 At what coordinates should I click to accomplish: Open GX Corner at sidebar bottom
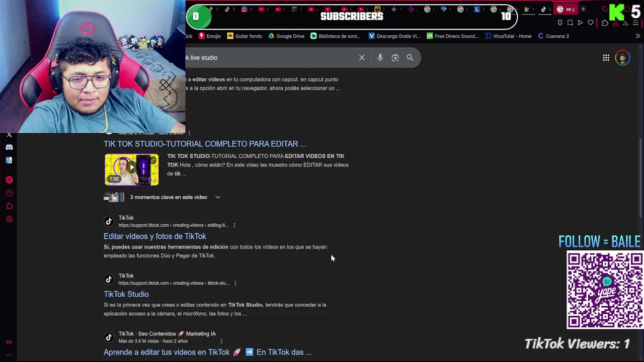9,342
